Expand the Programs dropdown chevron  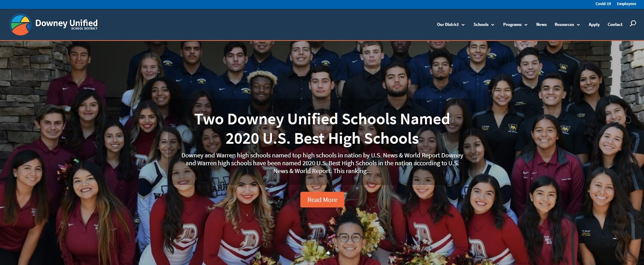click(526, 25)
